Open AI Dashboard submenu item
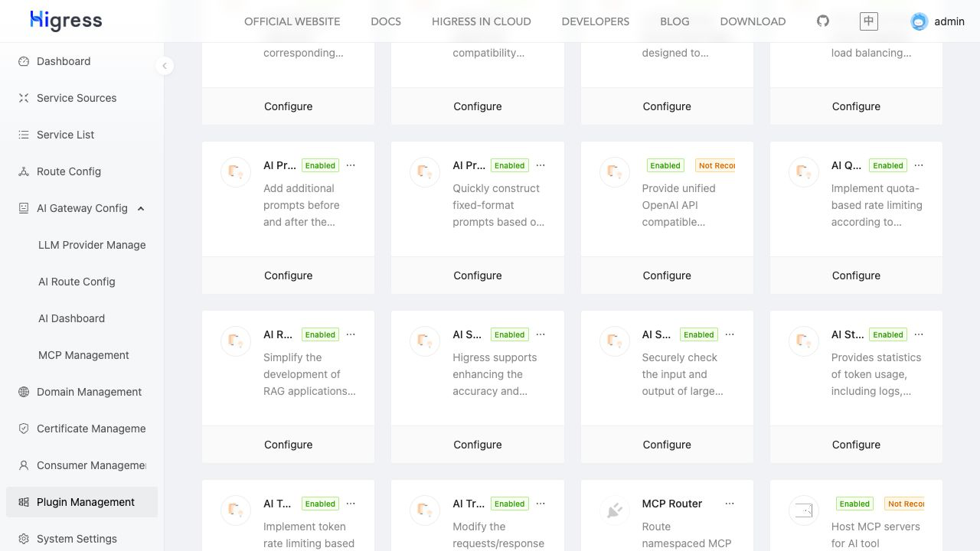980x551 pixels. coord(71,318)
